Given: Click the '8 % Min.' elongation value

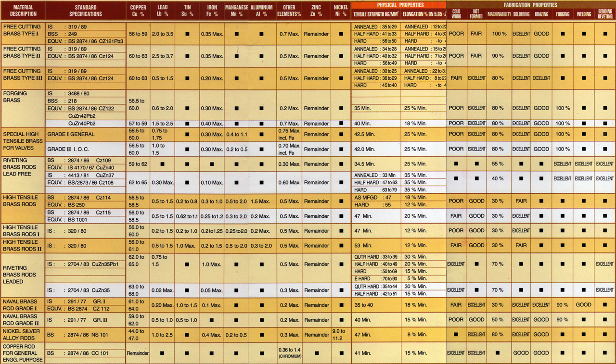Looking at the screenshot, I should pos(416,335).
